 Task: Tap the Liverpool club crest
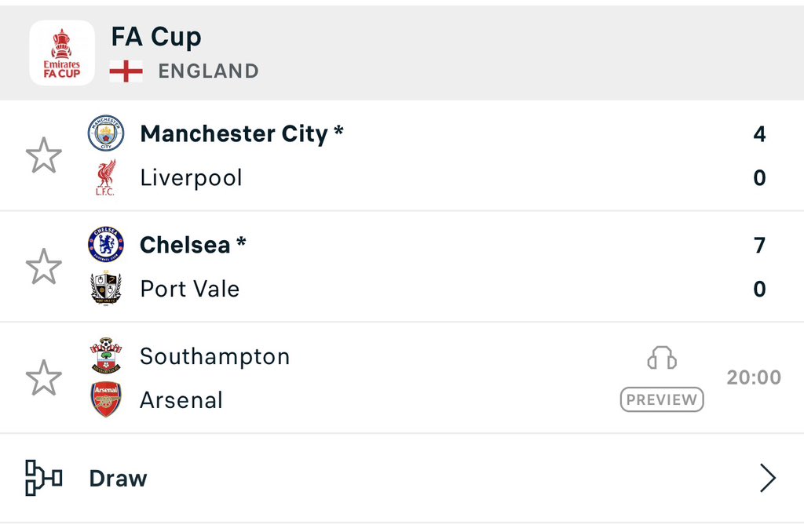pos(105,177)
